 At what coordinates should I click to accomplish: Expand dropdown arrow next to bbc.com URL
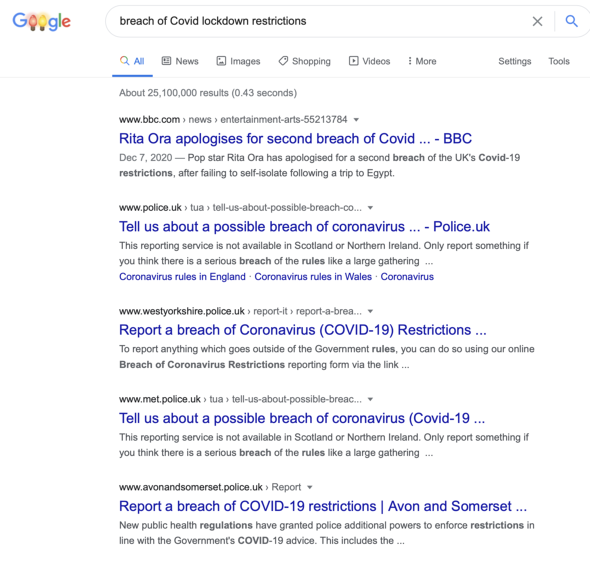click(x=356, y=120)
